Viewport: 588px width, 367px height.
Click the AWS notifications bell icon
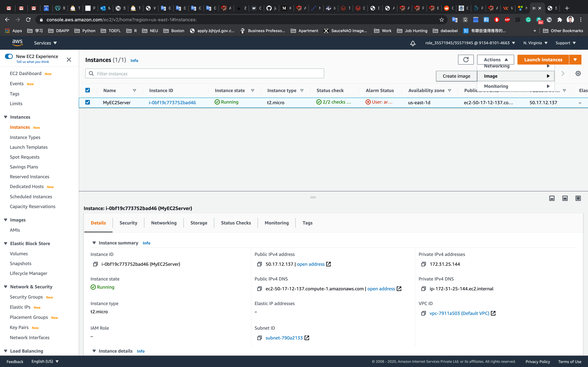(413, 43)
